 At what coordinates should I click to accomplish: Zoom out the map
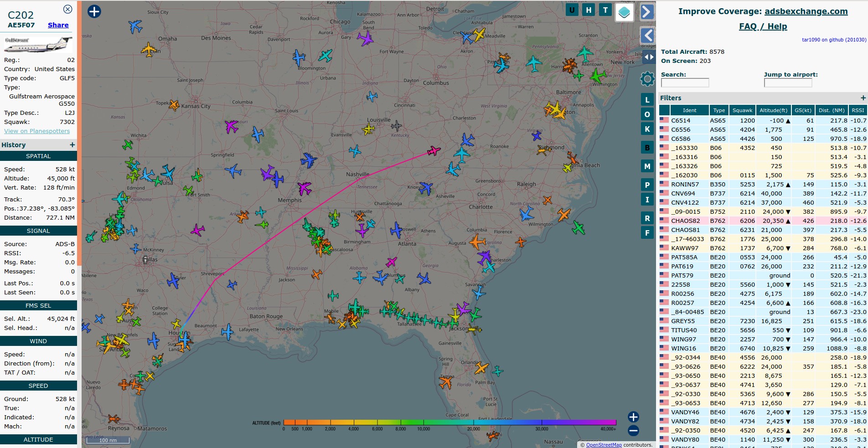coord(633,430)
